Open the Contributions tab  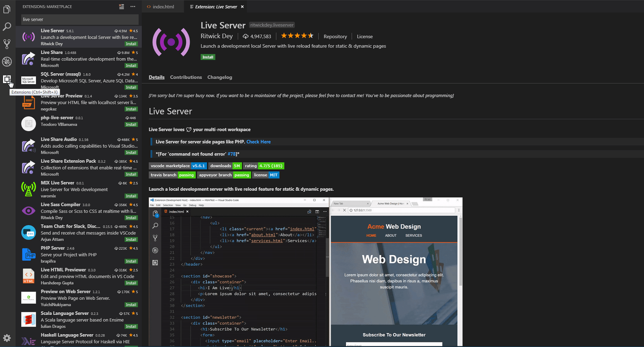coord(186,77)
